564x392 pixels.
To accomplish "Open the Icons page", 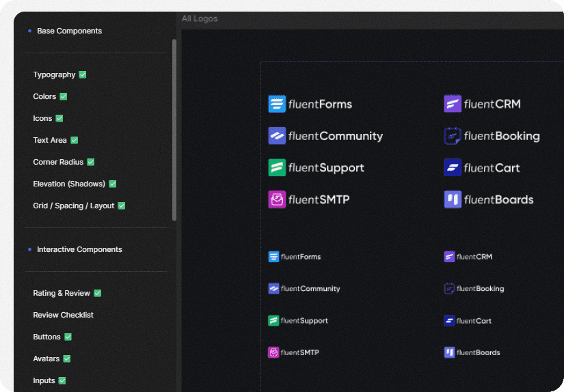I will 42,119.
